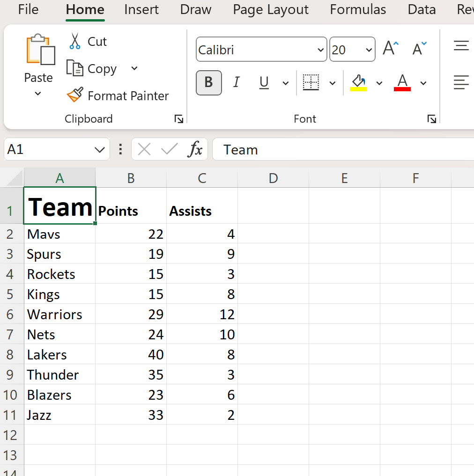Screen dimensions: 474x476
Task: Expand the font color options
Action: point(423,82)
